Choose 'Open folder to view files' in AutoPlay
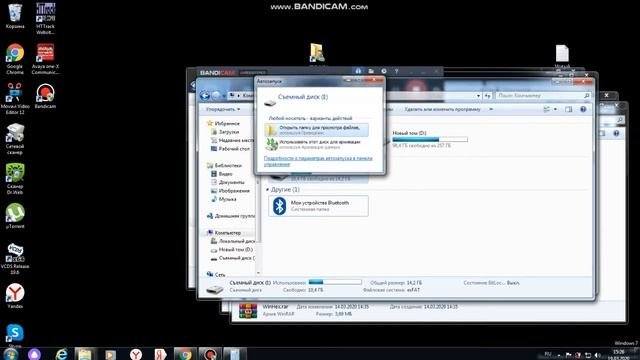 pos(316,130)
